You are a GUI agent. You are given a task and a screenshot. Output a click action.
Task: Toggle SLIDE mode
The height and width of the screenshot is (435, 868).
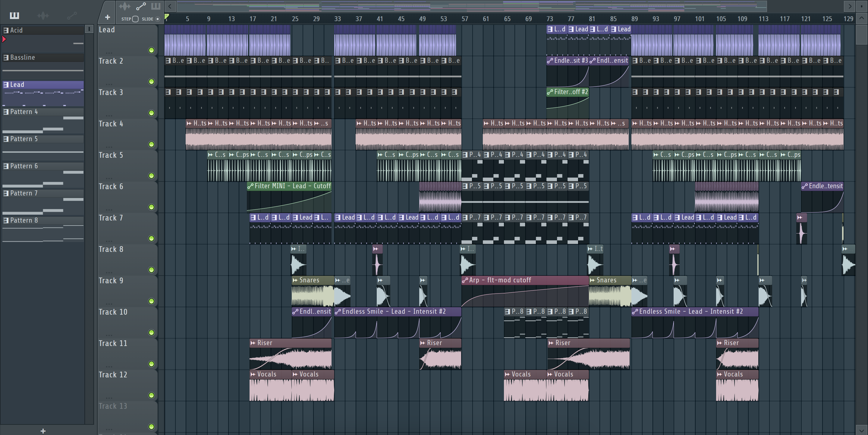tap(157, 19)
